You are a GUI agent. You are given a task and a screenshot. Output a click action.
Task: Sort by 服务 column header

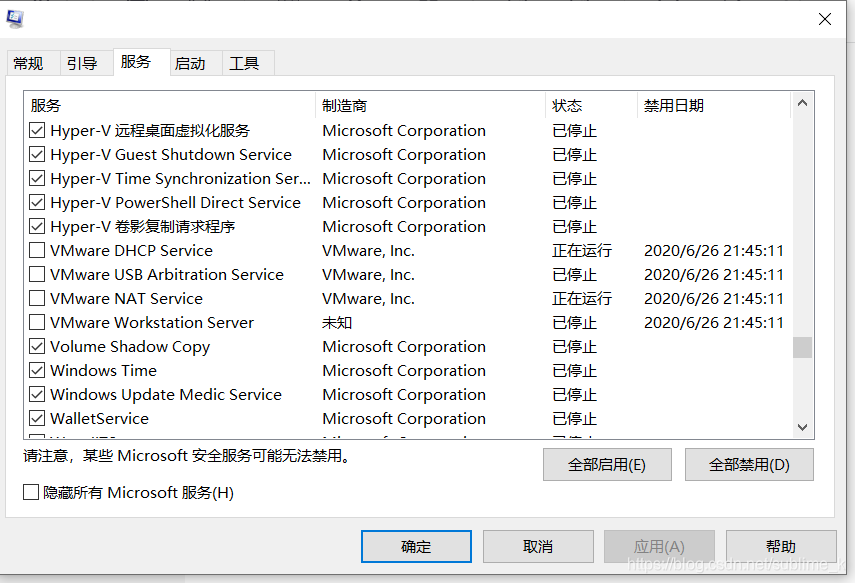170,105
